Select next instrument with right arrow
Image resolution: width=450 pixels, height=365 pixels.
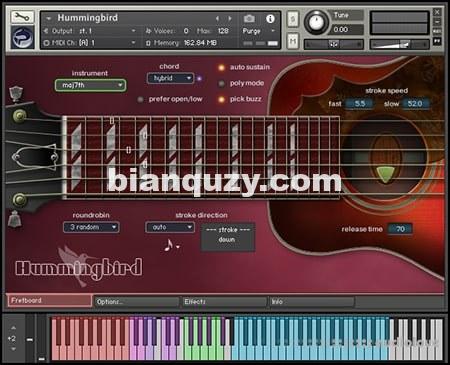[230, 18]
